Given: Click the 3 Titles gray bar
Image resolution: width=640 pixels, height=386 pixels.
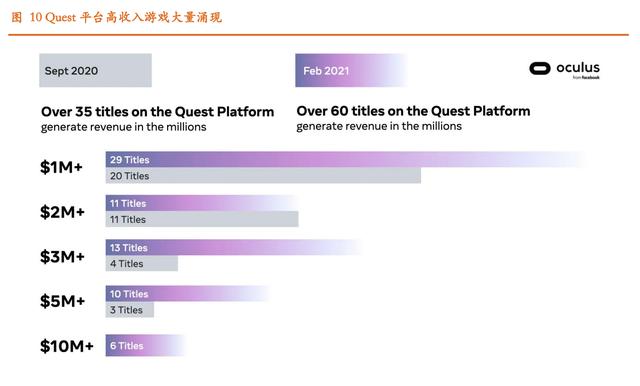Looking at the screenshot, I should click(x=130, y=310).
